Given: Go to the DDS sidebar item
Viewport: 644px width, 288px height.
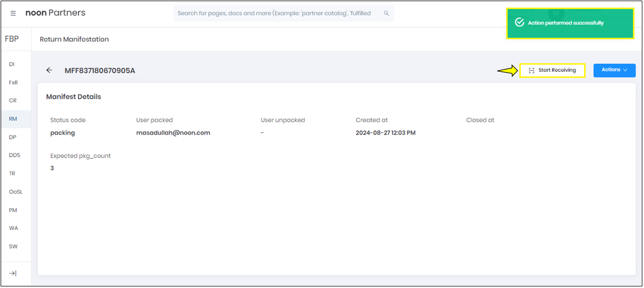Looking at the screenshot, I should coord(14,155).
